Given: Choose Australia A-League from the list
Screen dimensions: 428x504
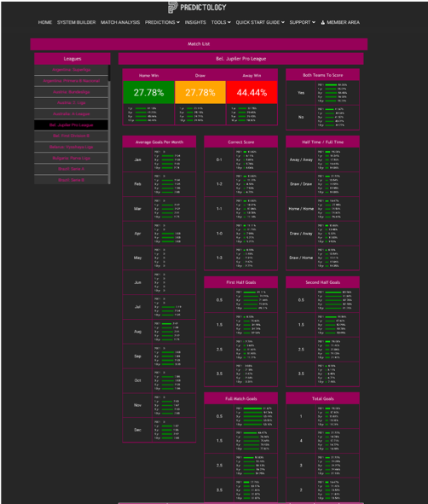Looking at the screenshot, I should (x=72, y=113).
